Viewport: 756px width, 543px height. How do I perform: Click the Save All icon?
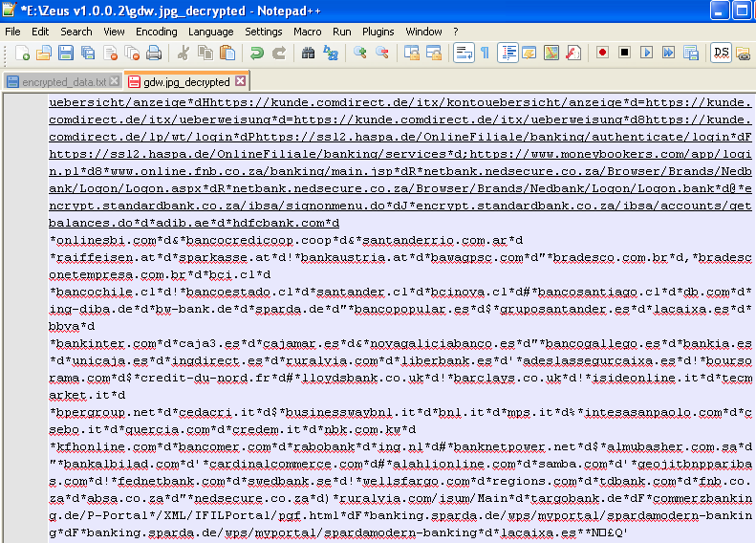pos(88,53)
